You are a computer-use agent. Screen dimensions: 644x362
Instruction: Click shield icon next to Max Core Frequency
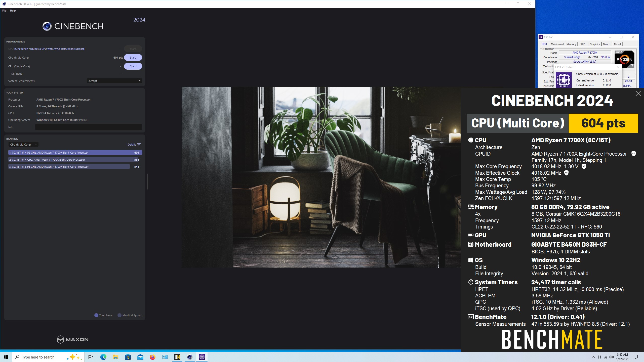coord(584,166)
